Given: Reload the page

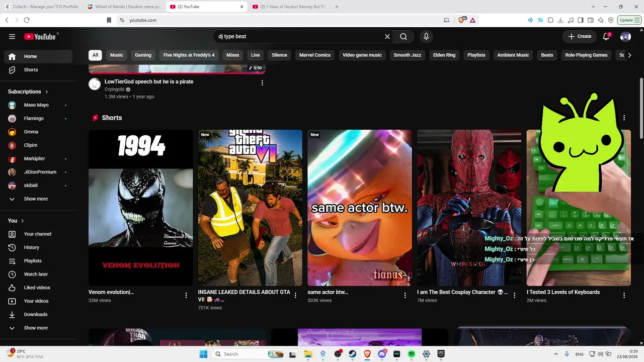Looking at the screenshot, I should tap(27, 20).
